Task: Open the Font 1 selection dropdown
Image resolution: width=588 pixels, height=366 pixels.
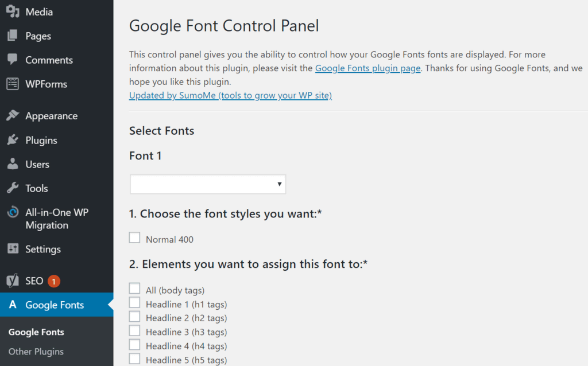Action: coord(208,184)
